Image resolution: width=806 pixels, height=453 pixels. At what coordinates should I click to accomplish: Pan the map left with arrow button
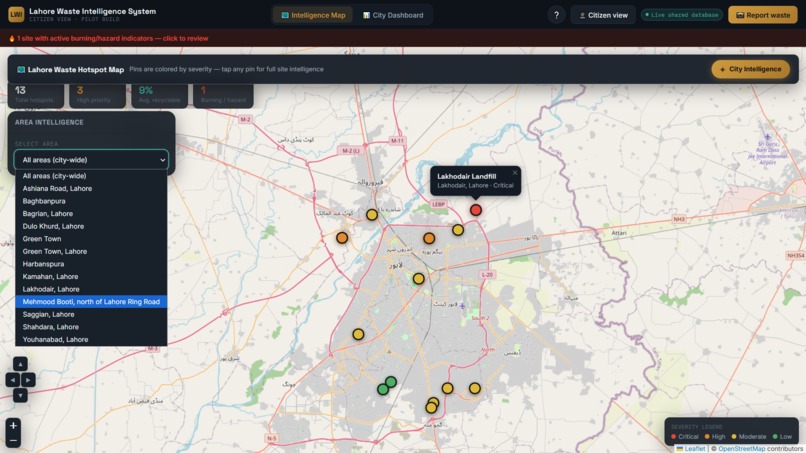[12, 380]
